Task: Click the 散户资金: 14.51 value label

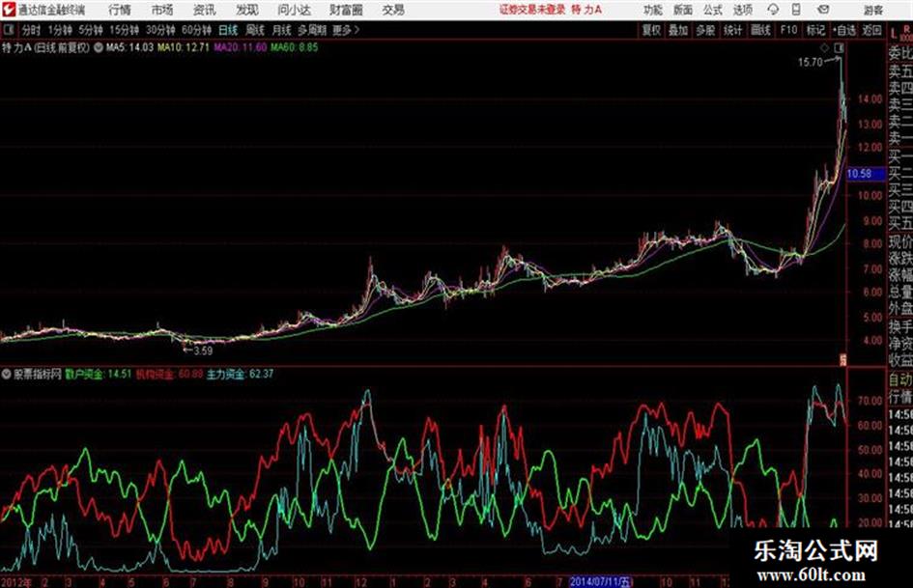Action: coord(99,375)
